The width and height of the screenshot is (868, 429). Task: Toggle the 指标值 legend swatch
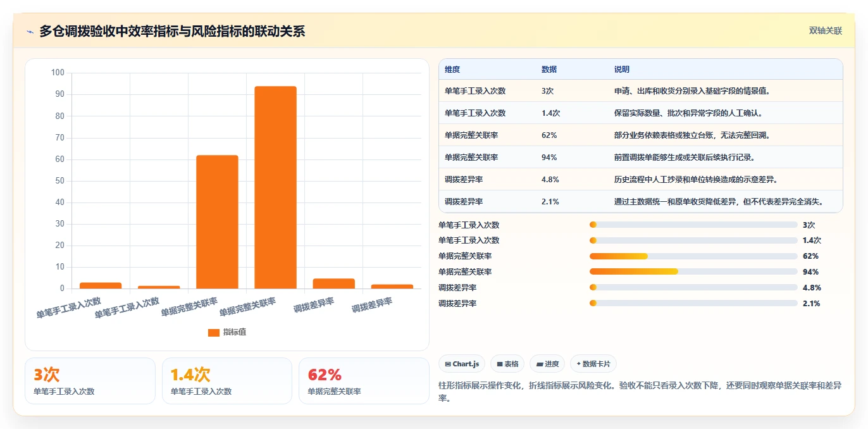coord(214,332)
